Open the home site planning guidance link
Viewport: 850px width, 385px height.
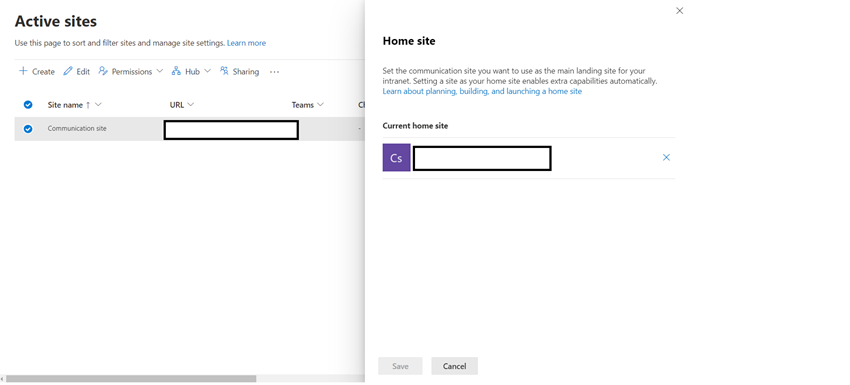482,92
